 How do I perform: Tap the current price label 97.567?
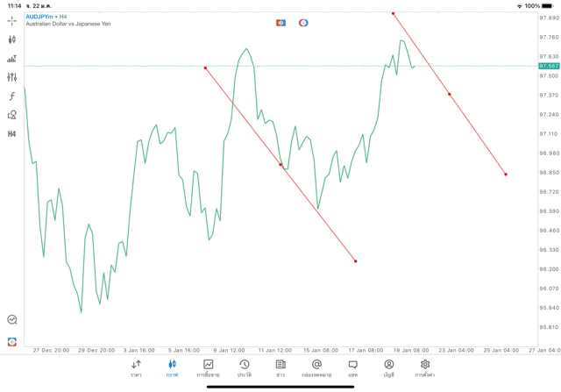tap(549, 66)
